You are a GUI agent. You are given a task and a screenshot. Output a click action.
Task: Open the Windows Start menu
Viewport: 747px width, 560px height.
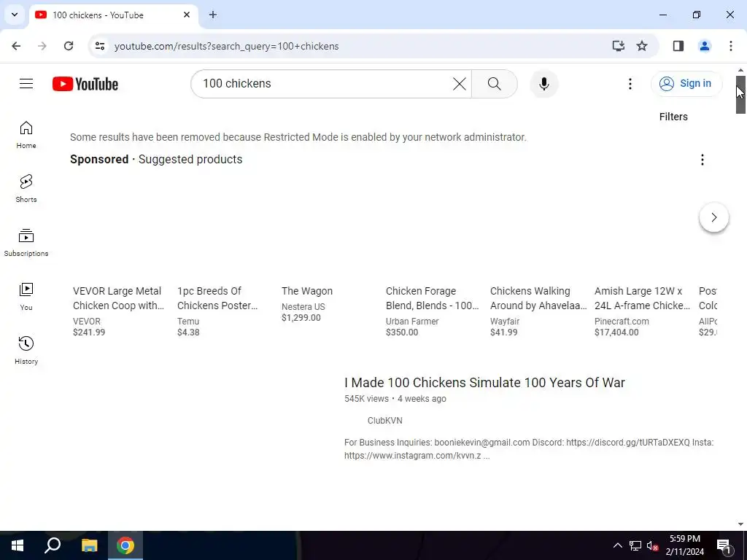click(x=18, y=545)
